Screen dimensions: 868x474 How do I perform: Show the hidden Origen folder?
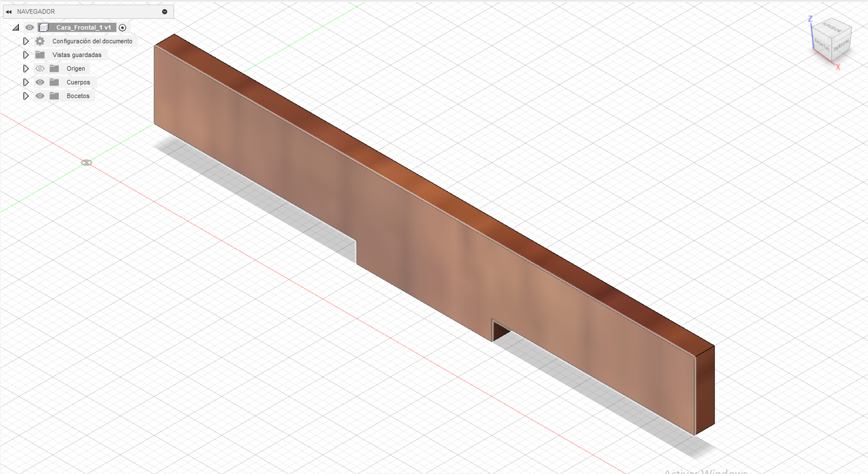pyautogui.click(x=40, y=68)
